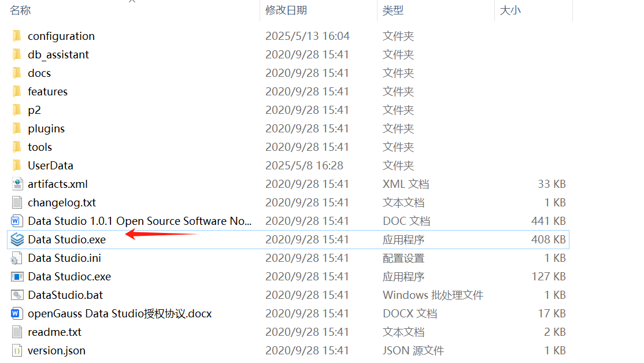Select Data Studio 1.0.1 Open Source Software document
Image resolution: width=644 pixels, height=363 pixels.
[x=140, y=221]
